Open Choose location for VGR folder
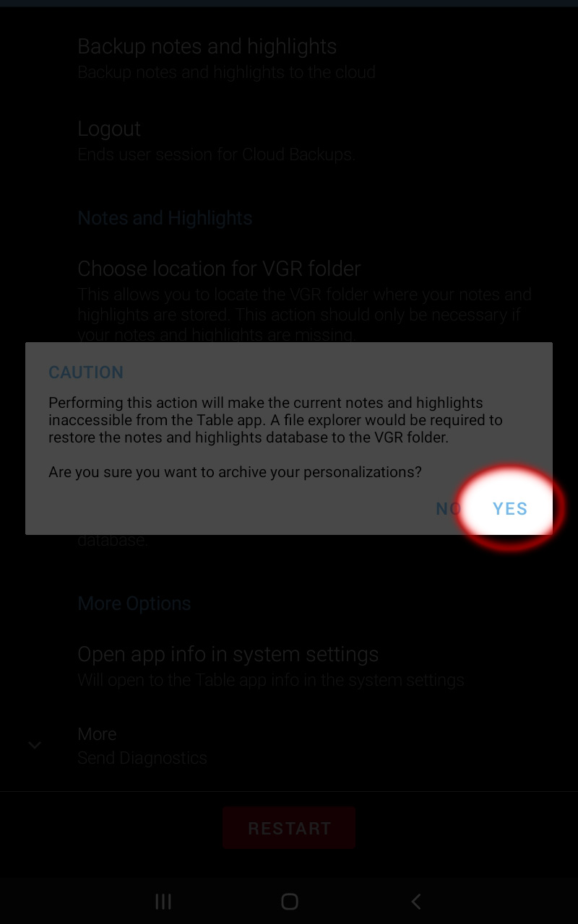The width and height of the screenshot is (578, 924). [289, 301]
